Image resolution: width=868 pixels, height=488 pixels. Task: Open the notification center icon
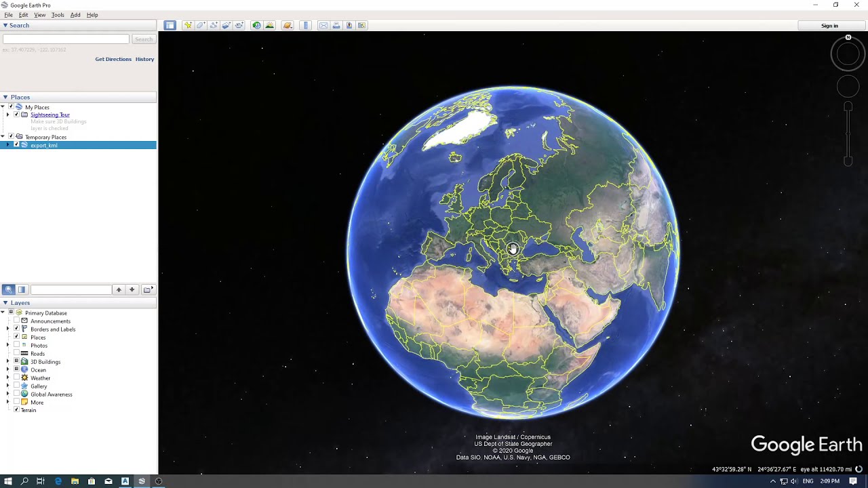[x=853, y=481]
